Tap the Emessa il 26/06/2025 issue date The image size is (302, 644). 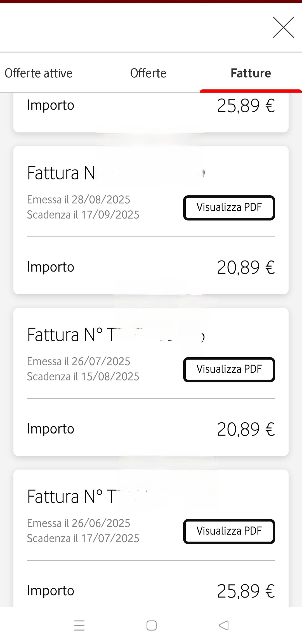click(79, 523)
